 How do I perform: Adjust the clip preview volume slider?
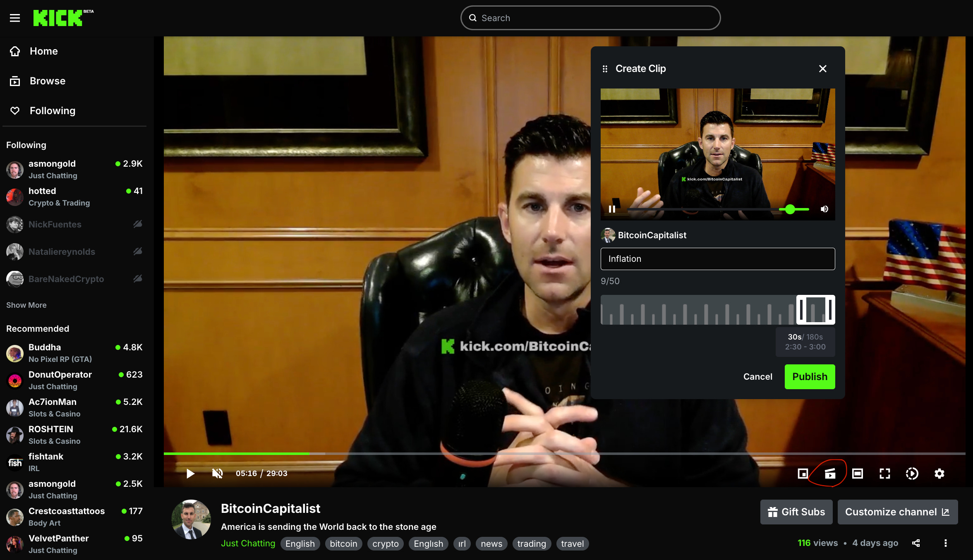(790, 209)
